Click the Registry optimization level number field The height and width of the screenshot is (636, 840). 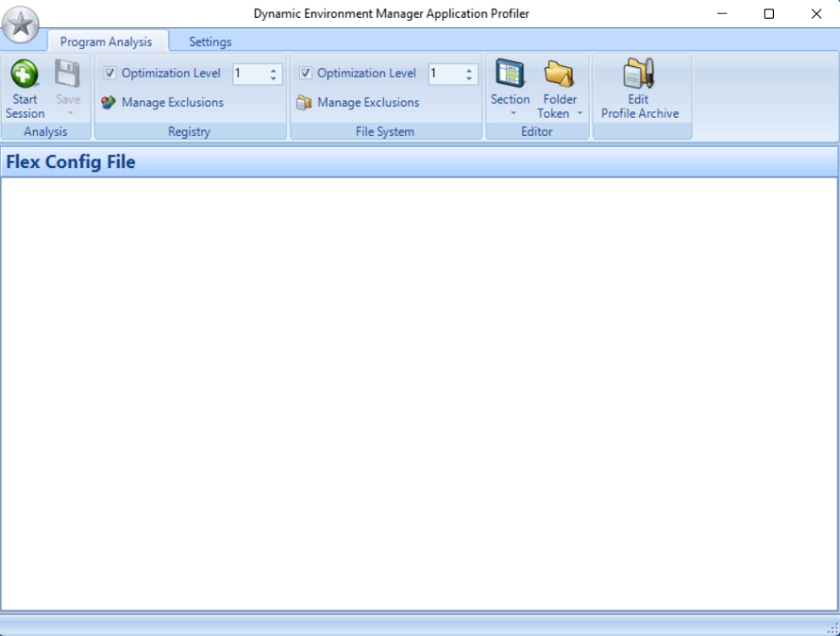tap(249, 74)
